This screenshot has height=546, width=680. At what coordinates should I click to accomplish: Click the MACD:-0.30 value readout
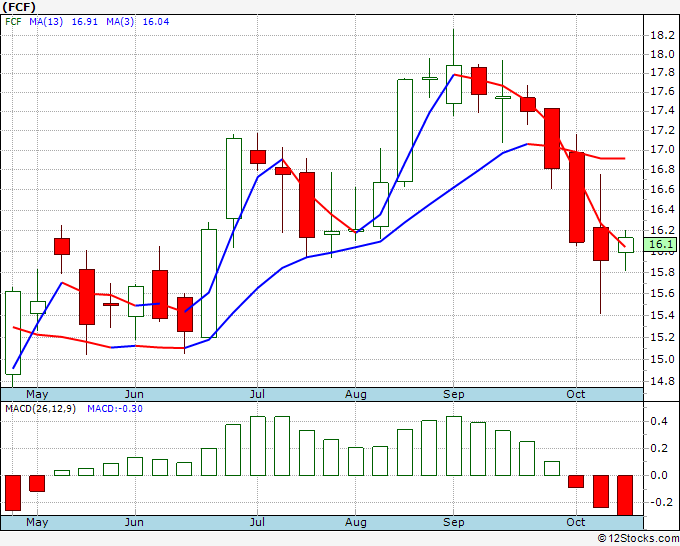pyautogui.click(x=115, y=409)
